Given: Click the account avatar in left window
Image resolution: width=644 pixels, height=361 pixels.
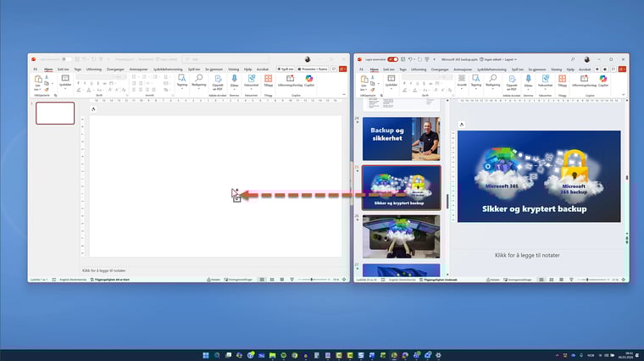Looking at the screenshot, I should (x=308, y=59).
